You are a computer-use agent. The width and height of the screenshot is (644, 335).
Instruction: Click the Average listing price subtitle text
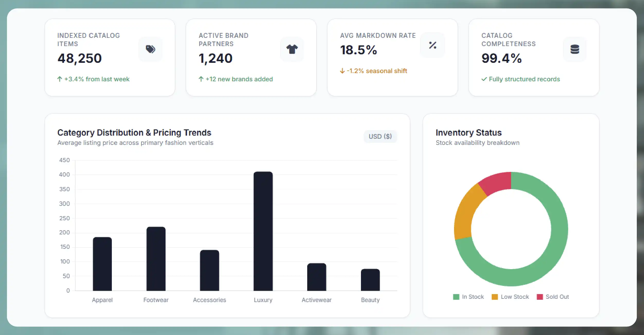[x=135, y=143]
